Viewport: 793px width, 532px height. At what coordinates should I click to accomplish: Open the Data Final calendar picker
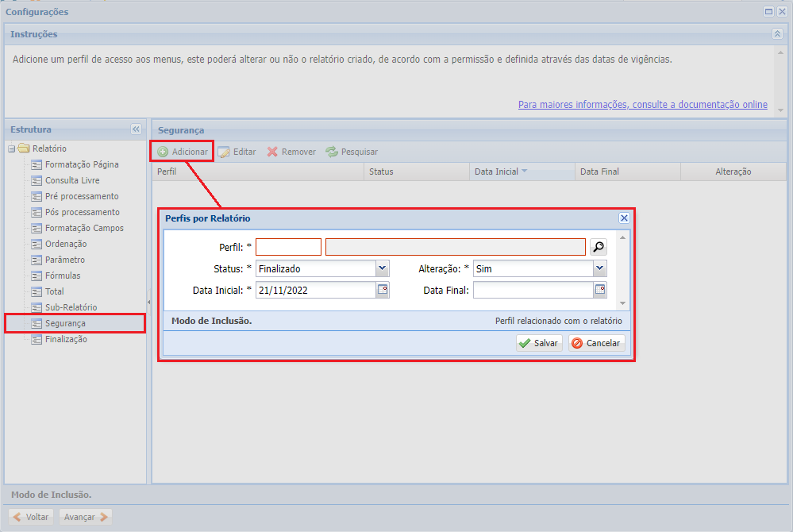(x=600, y=290)
